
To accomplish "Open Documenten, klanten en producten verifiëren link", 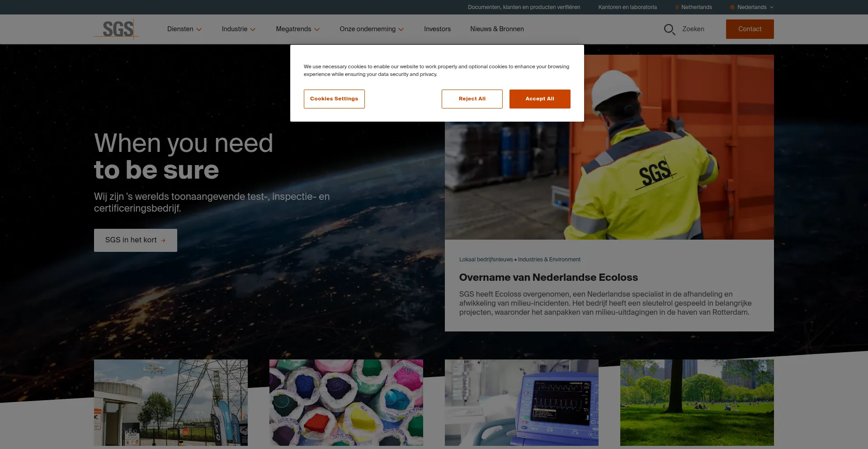I will tap(524, 7).
